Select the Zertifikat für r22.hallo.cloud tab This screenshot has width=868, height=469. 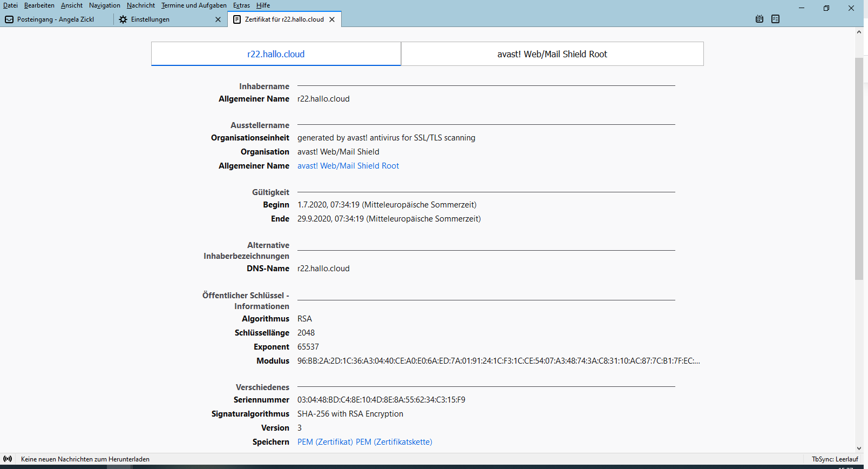click(284, 19)
